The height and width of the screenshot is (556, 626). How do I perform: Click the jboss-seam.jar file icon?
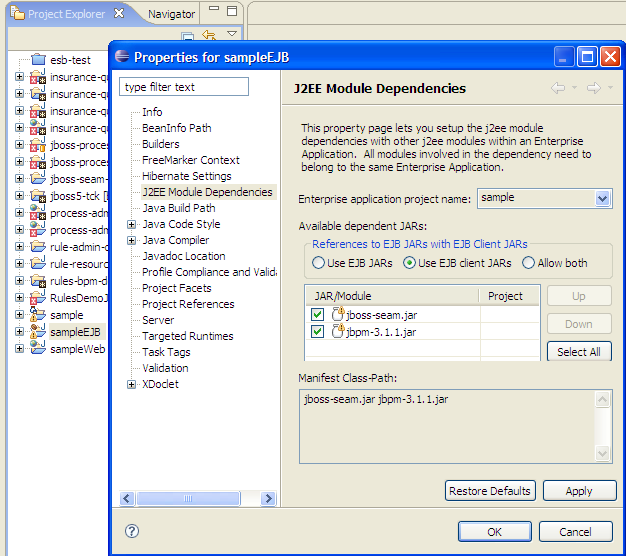tap(338, 314)
